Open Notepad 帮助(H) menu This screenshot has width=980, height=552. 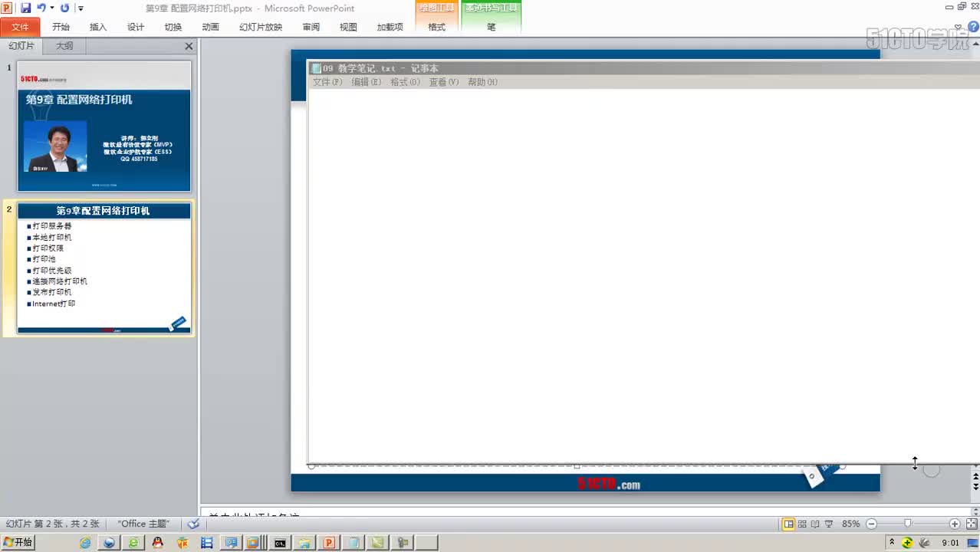483,82
